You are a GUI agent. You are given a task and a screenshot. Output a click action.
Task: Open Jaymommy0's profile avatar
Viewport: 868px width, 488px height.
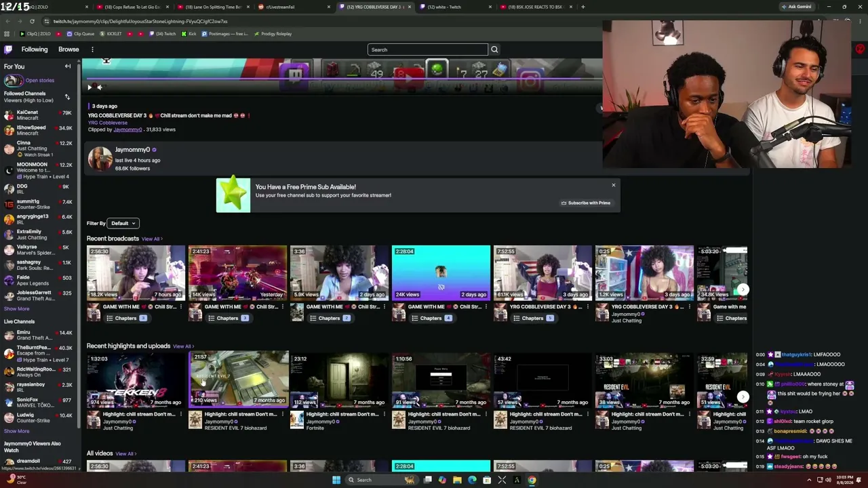100,159
